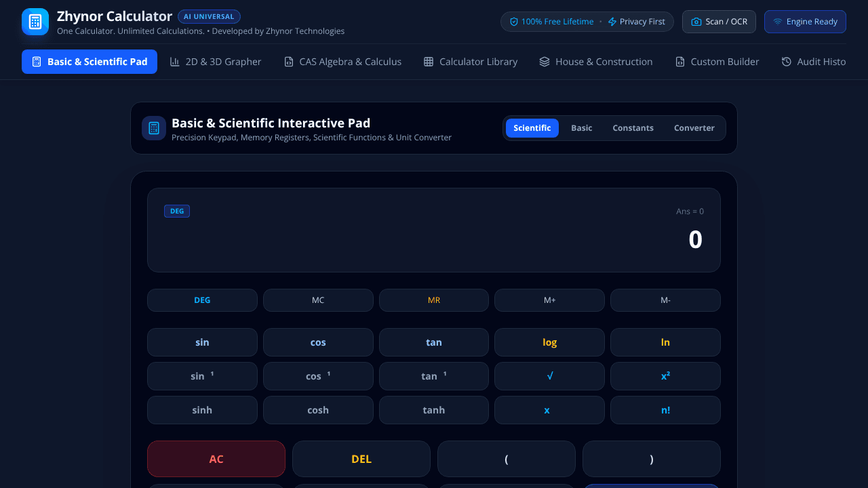This screenshot has width=868, height=488.
Task: Click the inverse tangent key
Action: pos(434,376)
